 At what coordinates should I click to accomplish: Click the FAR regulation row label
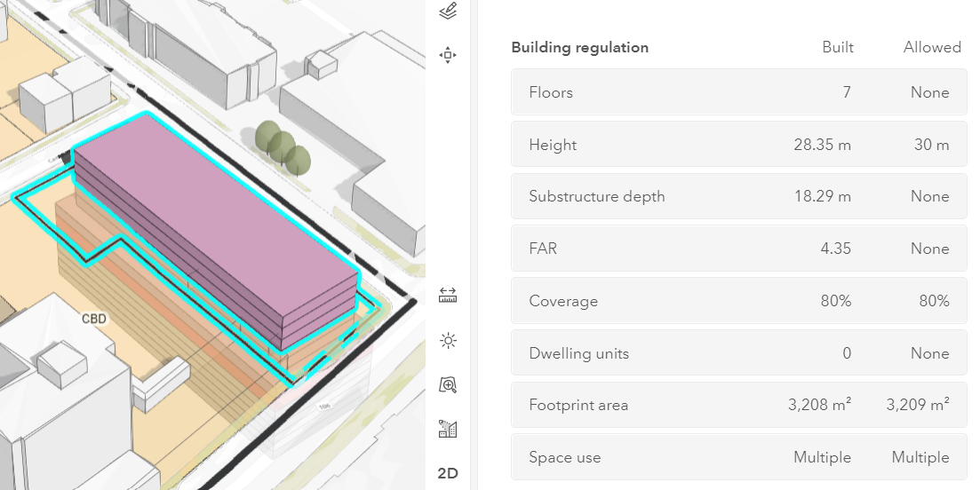pos(543,249)
